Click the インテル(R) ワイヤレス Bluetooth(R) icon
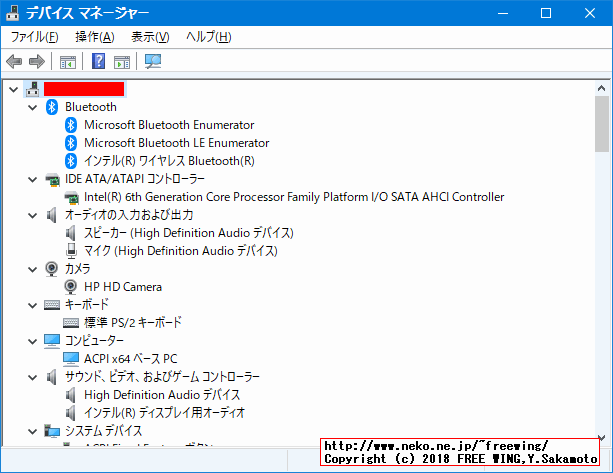This screenshot has height=473, width=613. pos(71,161)
